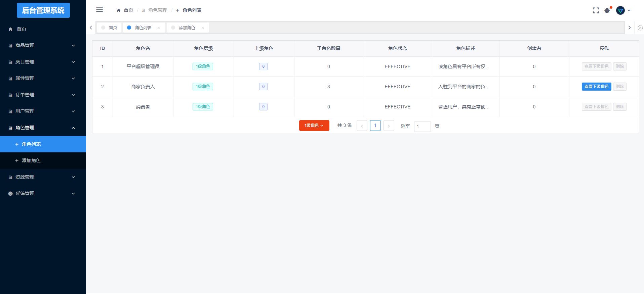Close all tabs with the circled X icon
The height and width of the screenshot is (294, 644).
pos(640,28)
